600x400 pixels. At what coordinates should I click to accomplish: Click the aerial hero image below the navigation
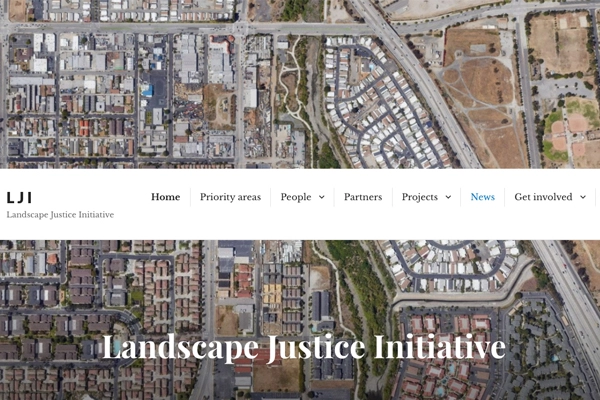(300, 320)
